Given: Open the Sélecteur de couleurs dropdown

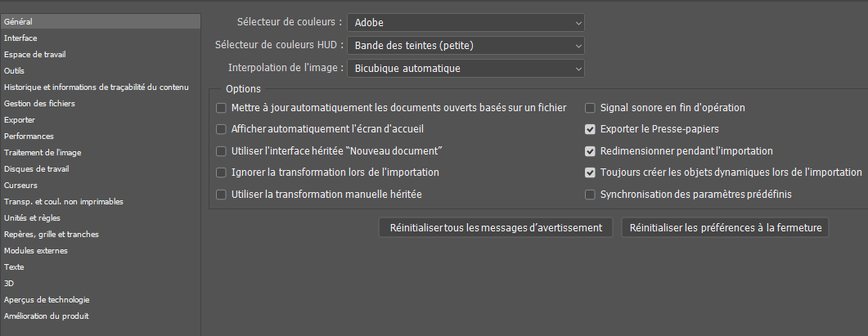Looking at the screenshot, I should [465, 22].
